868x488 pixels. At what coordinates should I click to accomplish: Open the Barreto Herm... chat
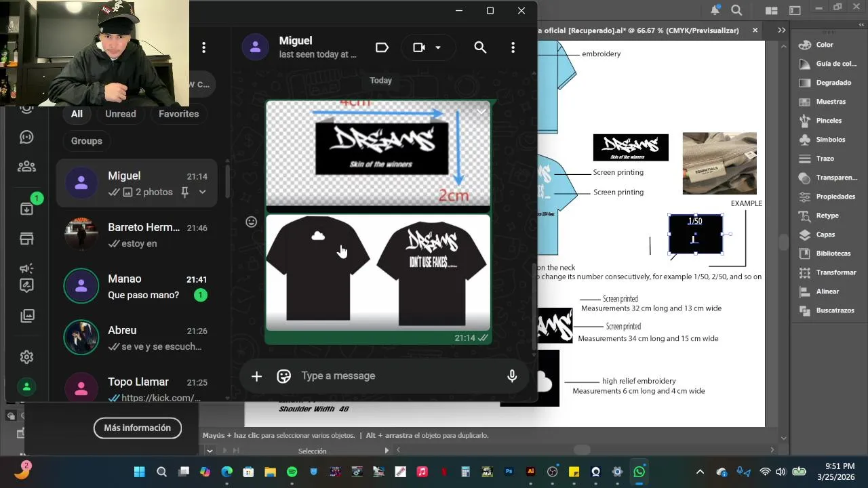point(137,235)
